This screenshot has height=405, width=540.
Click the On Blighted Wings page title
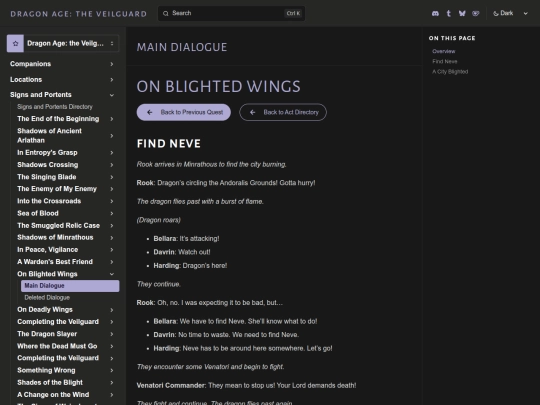218,86
